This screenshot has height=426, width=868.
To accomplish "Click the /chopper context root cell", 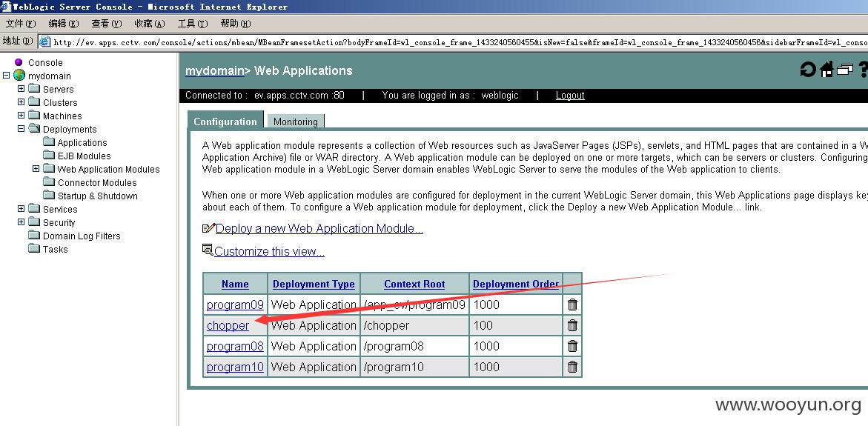I will pos(414,325).
